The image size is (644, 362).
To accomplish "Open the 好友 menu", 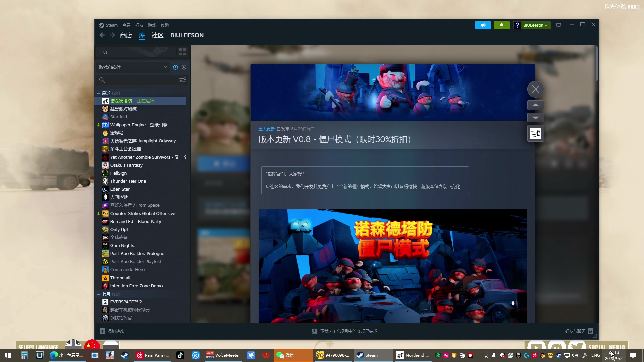I will click(139, 25).
